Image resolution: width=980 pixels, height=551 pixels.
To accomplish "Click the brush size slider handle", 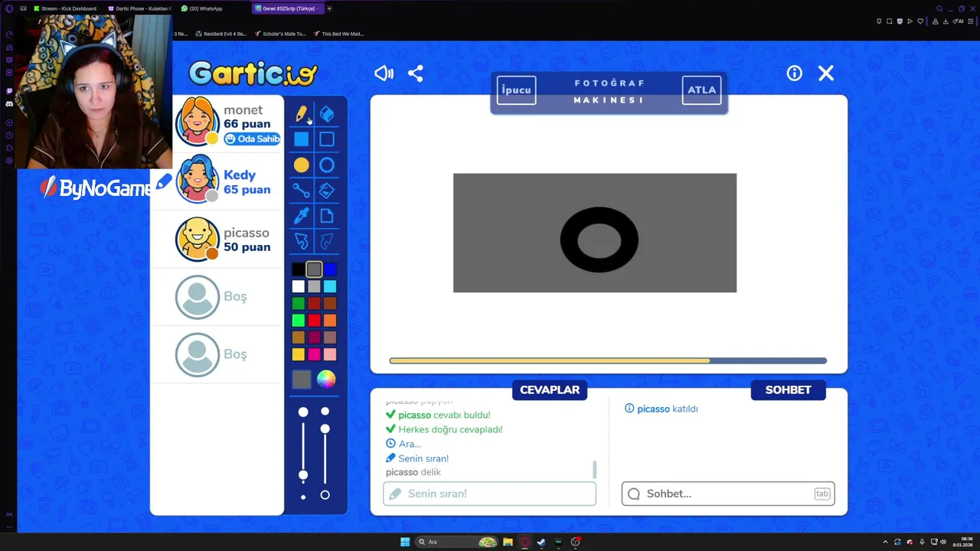I will (x=303, y=475).
